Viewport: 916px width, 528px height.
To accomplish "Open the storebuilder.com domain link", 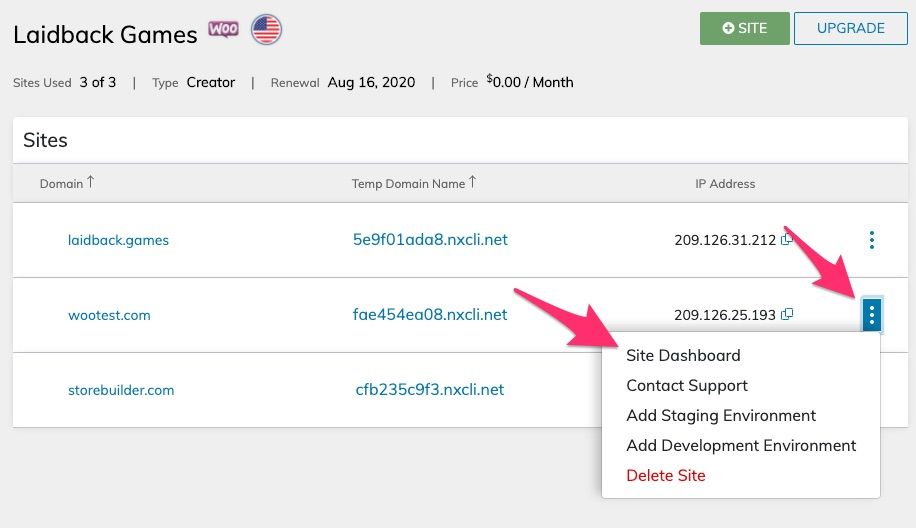I will click(x=121, y=390).
